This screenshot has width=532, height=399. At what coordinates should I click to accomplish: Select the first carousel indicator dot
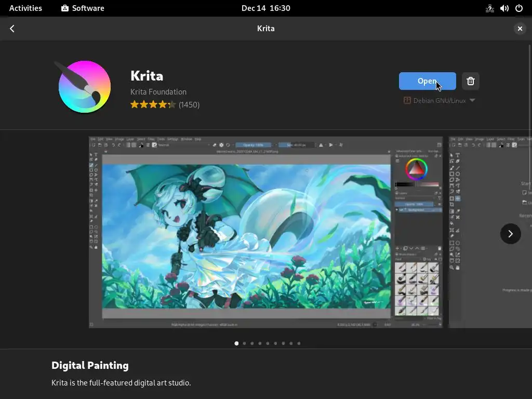pos(236,343)
